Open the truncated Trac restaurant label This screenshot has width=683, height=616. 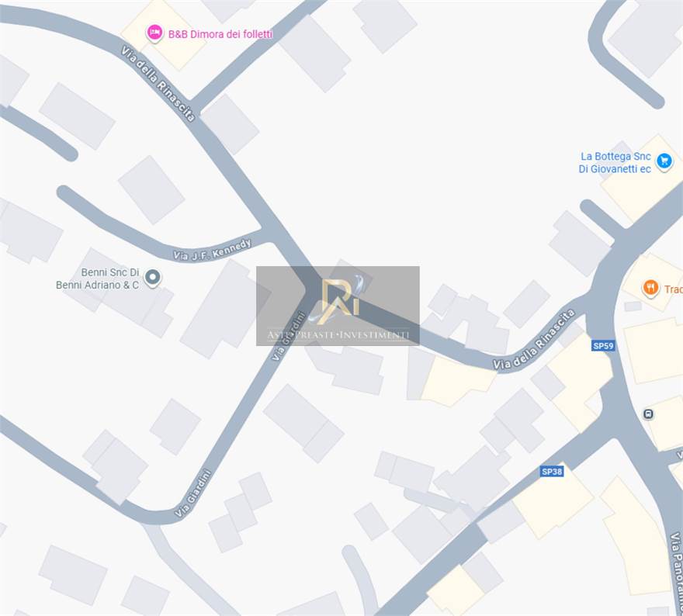(673, 289)
